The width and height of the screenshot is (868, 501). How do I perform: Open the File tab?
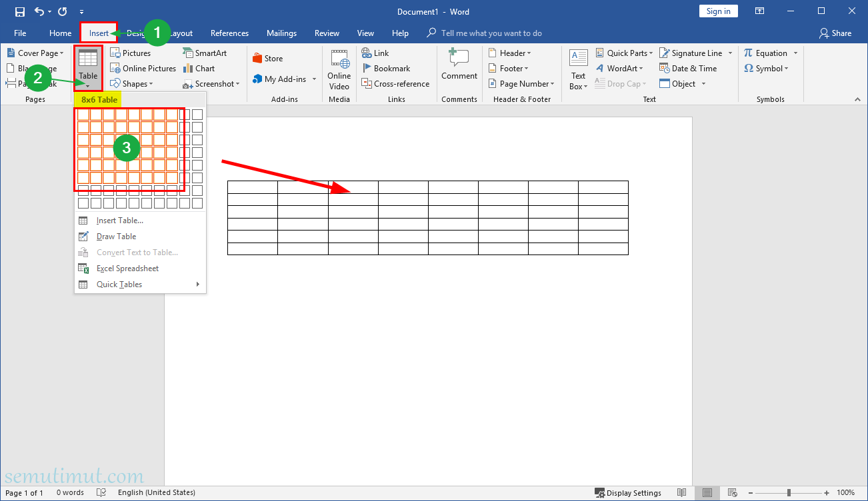point(20,33)
